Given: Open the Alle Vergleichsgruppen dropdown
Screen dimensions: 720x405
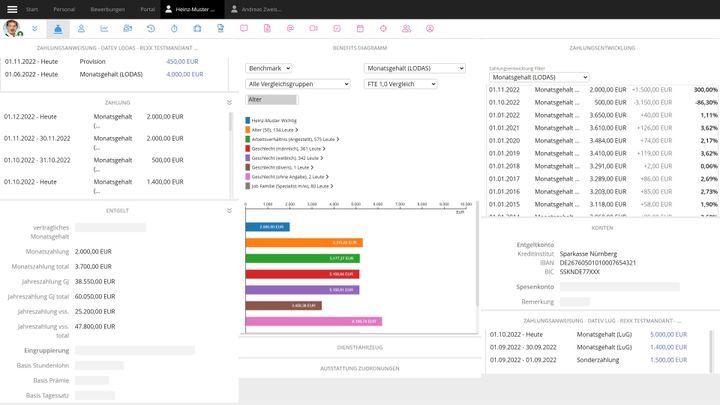Looking at the screenshot, I should coord(298,84).
